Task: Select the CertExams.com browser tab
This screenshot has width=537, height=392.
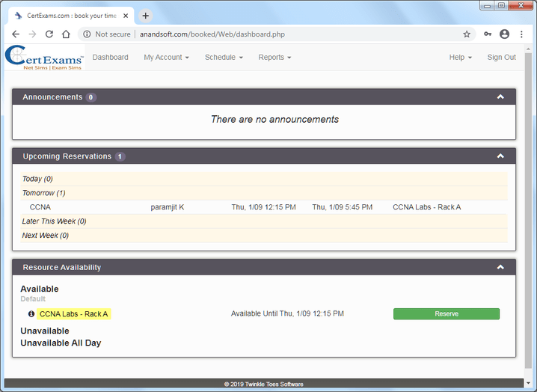Action: pos(71,16)
